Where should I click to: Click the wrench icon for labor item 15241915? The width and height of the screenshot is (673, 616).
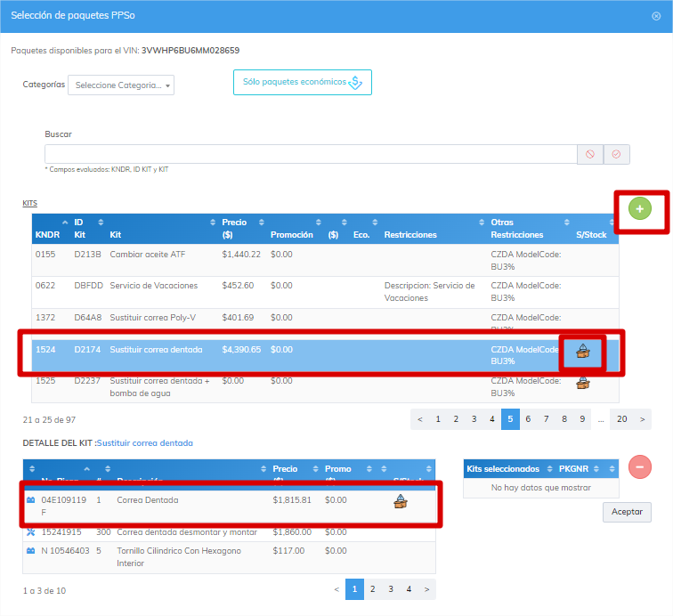[x=31, y=532]
